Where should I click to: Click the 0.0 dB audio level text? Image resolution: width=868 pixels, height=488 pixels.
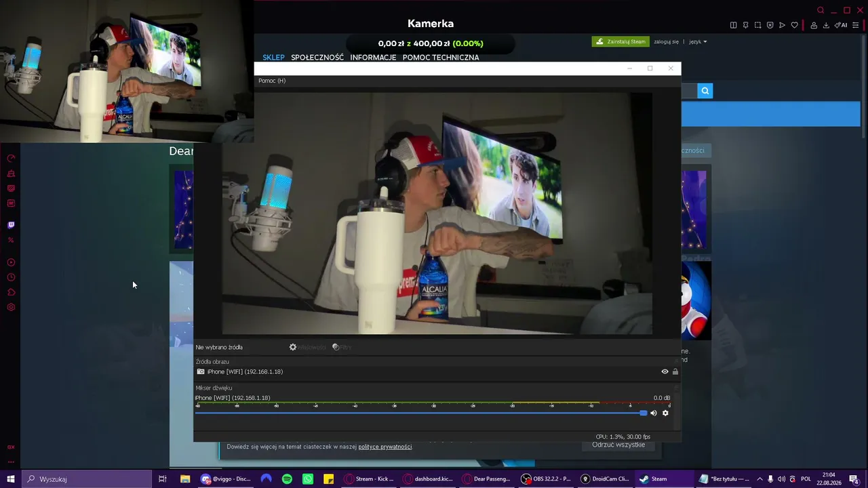point(662,398)
